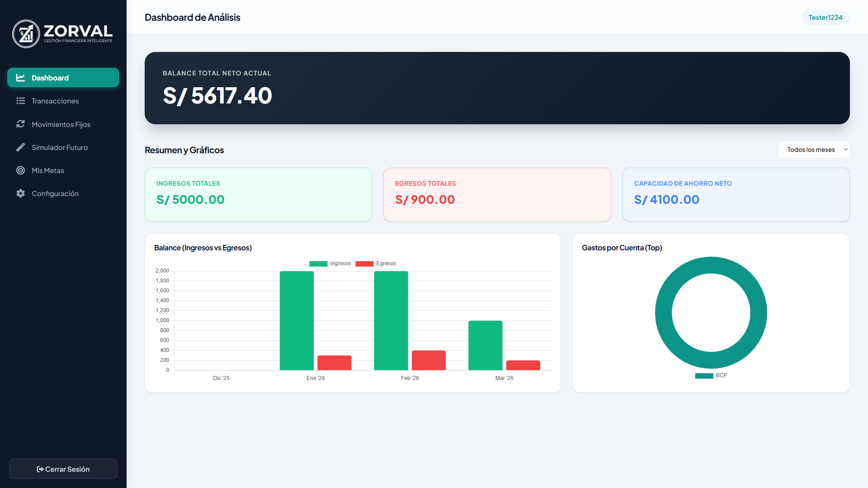This screenshot has width=868, height=488.
Task: Click the Transacciones list icon
Action: point(21,101)
